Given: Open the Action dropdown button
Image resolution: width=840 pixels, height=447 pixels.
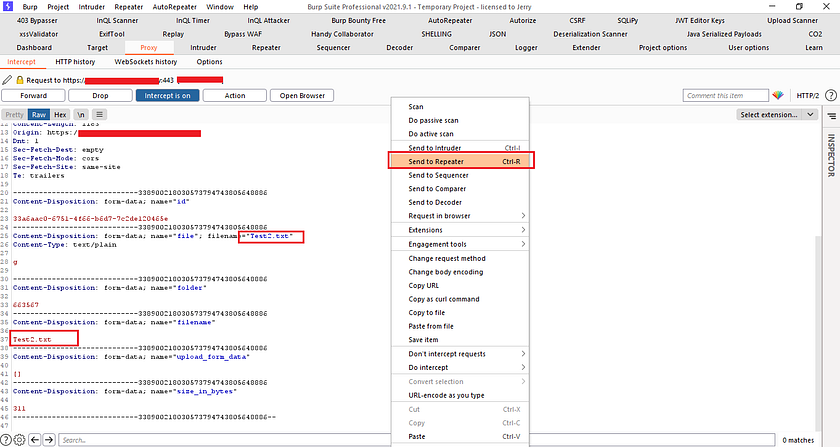Looking at the screenshot, I should coord(235,95).
